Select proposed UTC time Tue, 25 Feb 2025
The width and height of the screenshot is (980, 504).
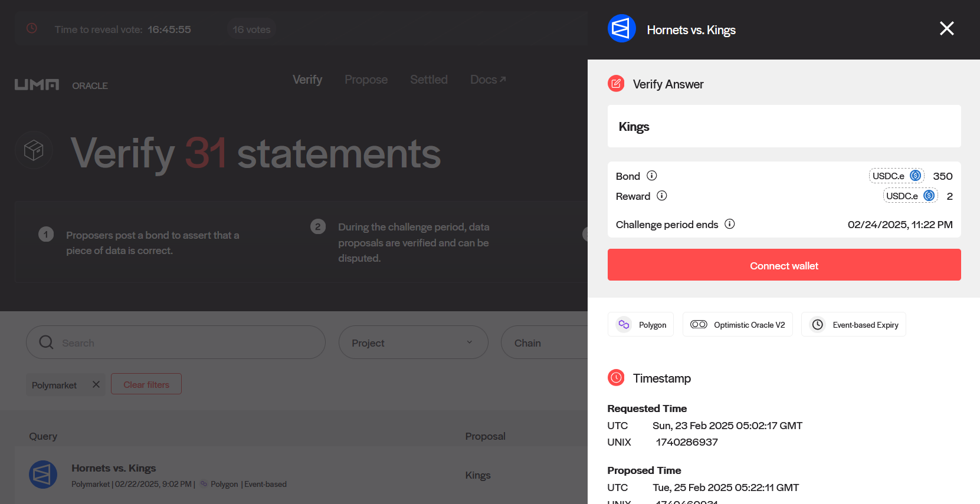(x=726, y=487)
